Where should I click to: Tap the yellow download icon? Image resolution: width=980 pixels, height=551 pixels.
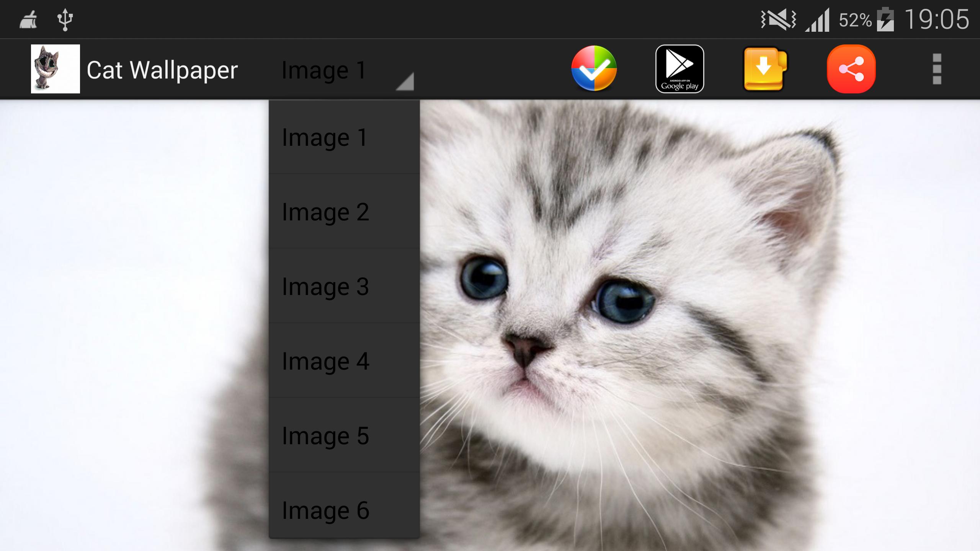click(765, 69)
